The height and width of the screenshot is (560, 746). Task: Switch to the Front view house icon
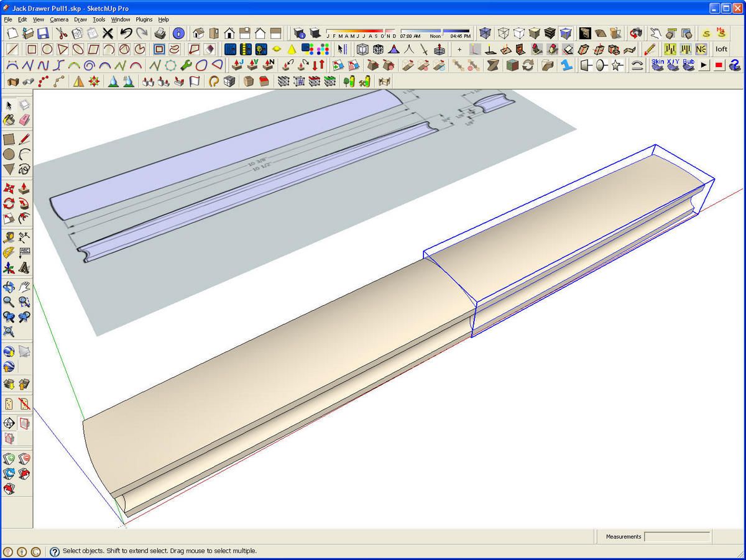(x=229, y=33)
